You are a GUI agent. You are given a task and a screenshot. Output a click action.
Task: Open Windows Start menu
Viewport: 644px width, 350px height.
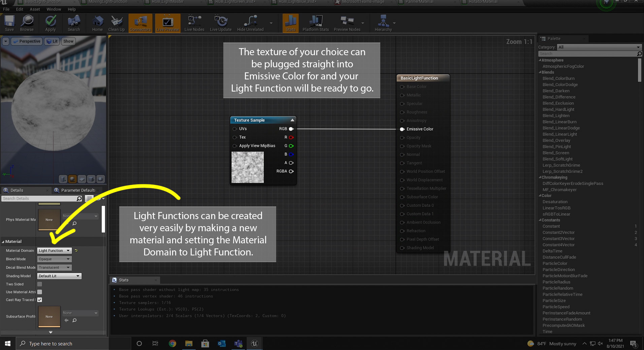click(x=8, y=344)
